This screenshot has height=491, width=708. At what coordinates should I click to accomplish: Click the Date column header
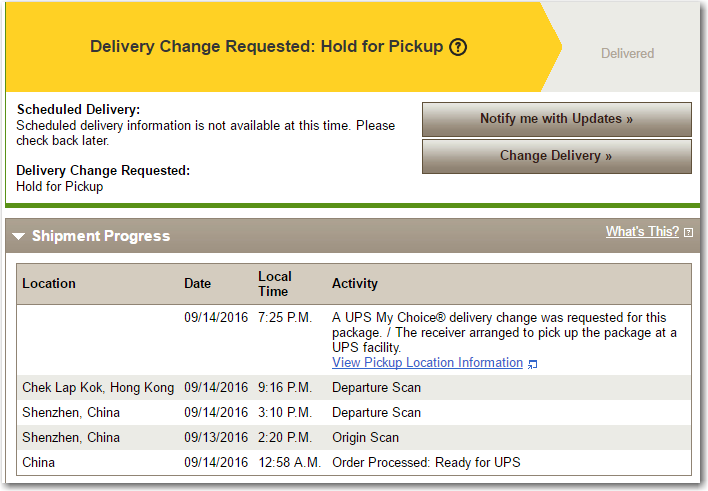pos(197,284)
